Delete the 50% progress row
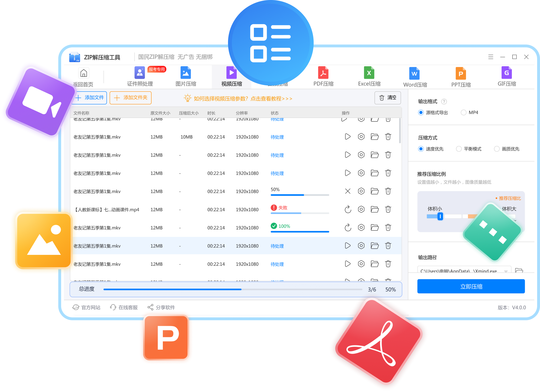The image size is (540, 392). tap(388, 191)
